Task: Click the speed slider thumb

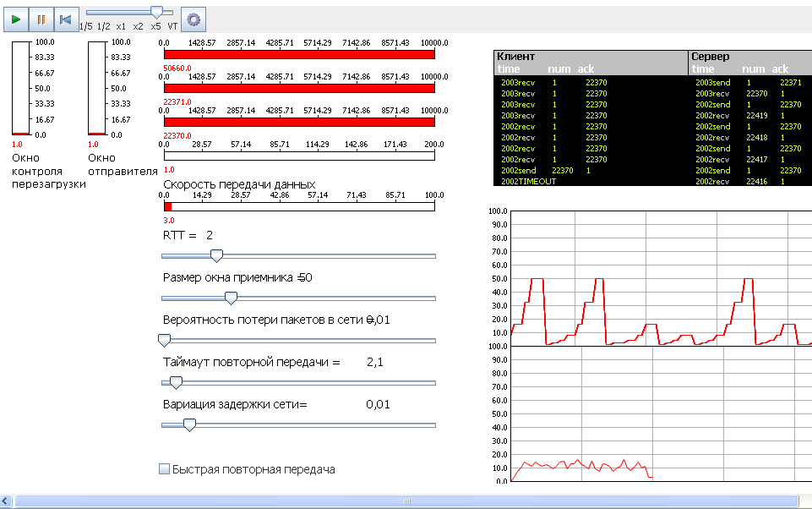Action: (x=156, y=13)
